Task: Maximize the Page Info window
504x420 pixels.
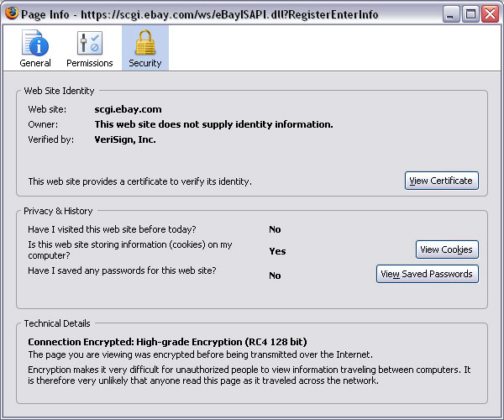Action: [470, 14]
